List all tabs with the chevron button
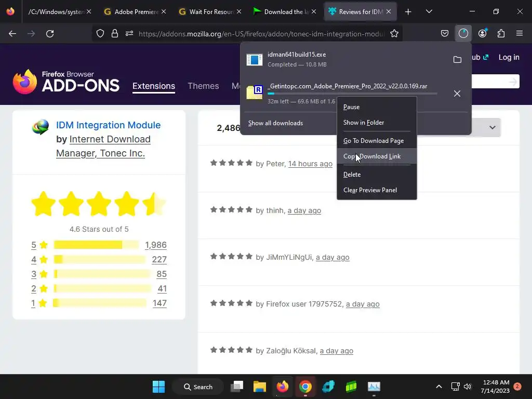Screen dimensions: 532x399 click(x=429, y=12)
